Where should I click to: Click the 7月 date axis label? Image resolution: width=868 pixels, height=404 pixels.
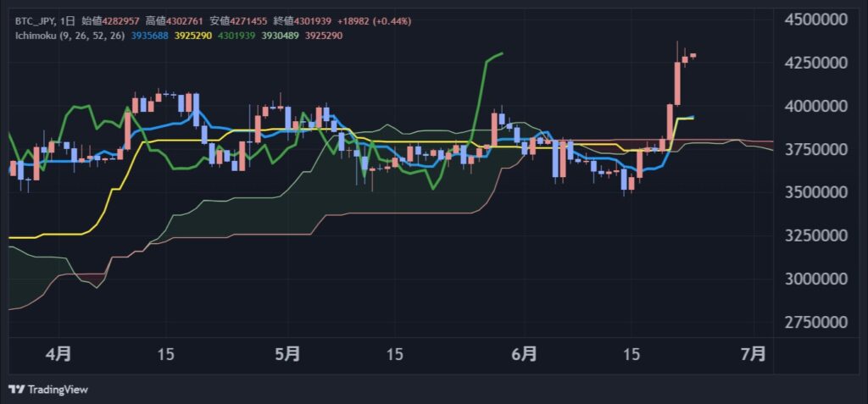tap(754, 354)
